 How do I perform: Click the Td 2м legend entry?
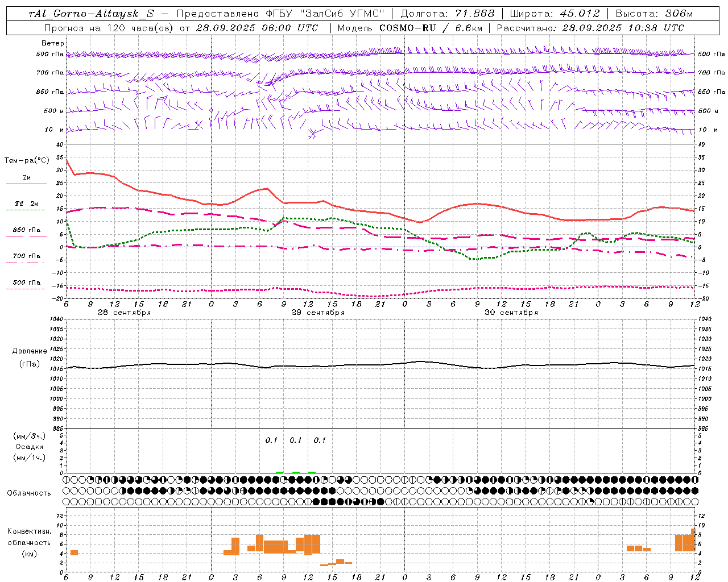pyautogui.click(x=27, y=203)
